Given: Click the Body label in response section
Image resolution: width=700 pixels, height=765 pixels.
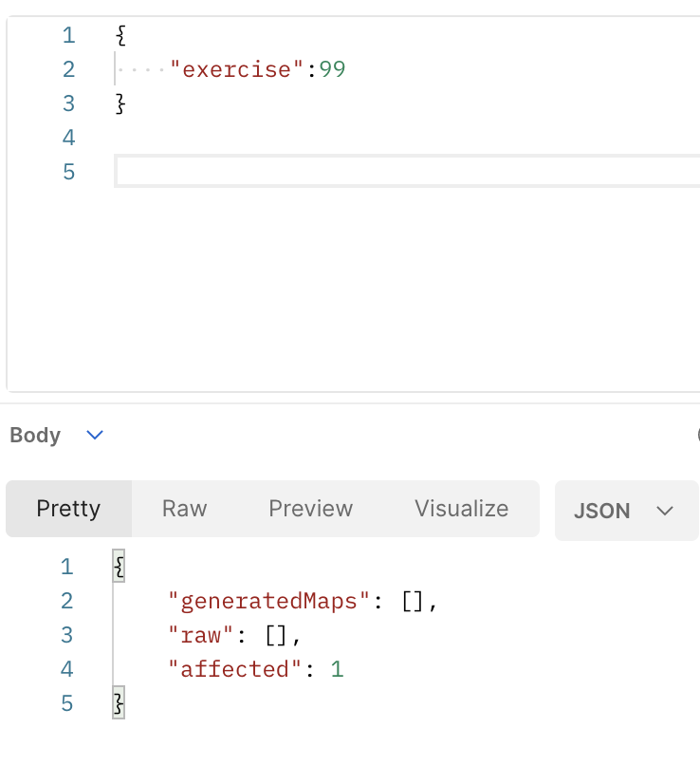Looking at the screenshot, I should coord(35,436).
